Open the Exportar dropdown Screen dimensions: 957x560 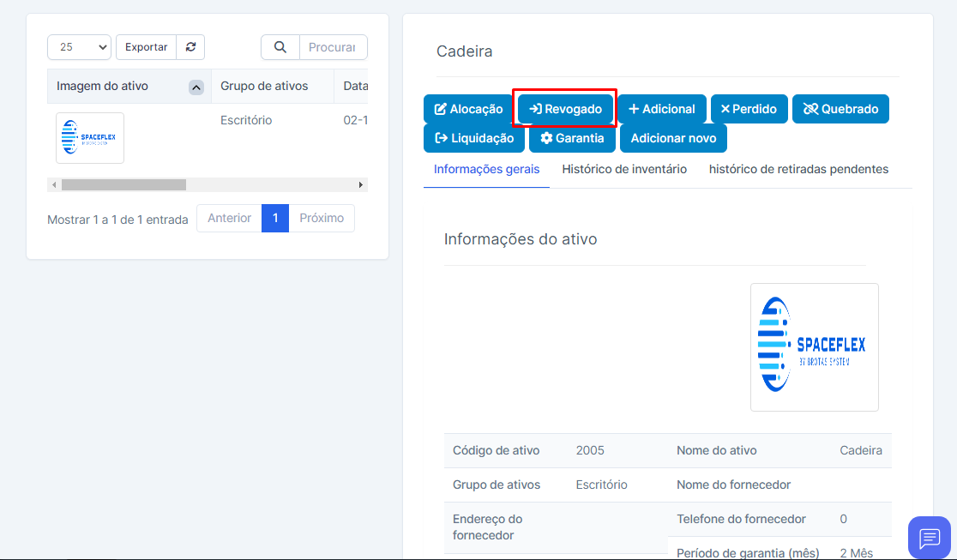(x=146, y=47)
